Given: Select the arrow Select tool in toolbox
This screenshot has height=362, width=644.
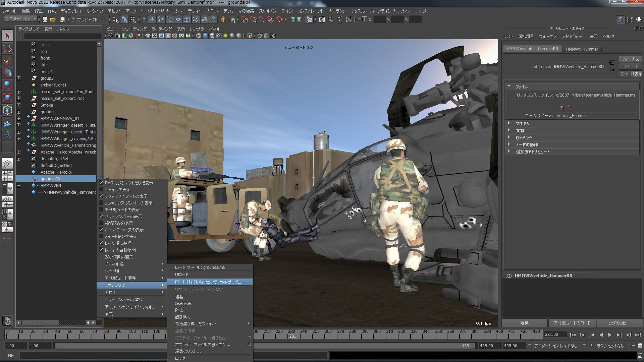Looking at the screenshot, I should pyautogui.click(x=7, y=36).
